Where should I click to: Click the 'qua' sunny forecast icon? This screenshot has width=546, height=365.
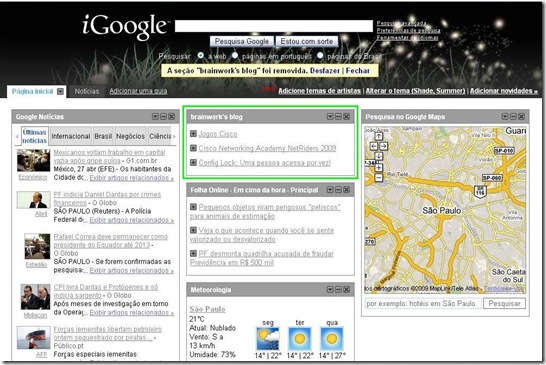(332, 338)
